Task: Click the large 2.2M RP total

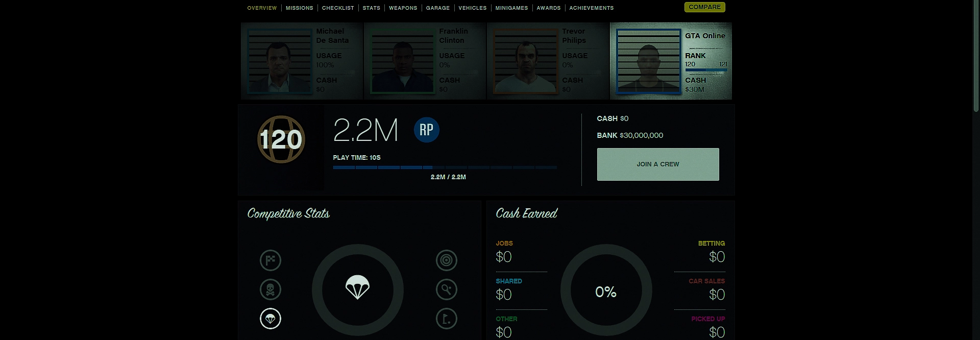Action: [x=365, y=130]
